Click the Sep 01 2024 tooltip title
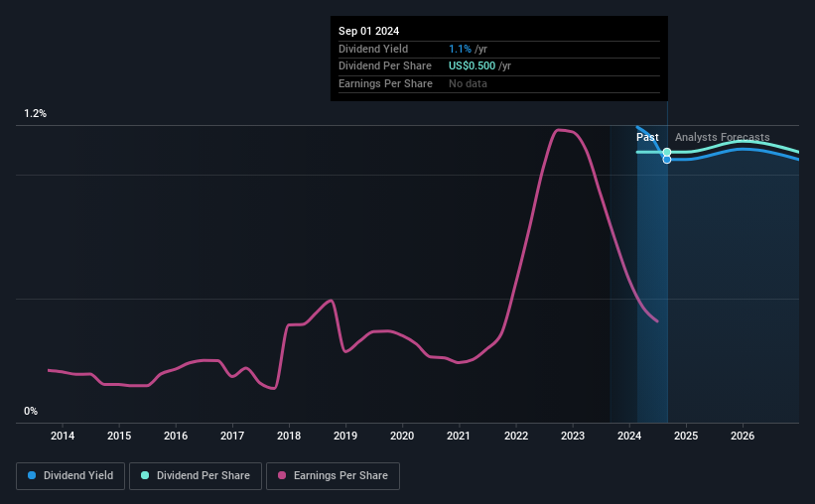Screen dimensions: 815x504 pos(369,31)
